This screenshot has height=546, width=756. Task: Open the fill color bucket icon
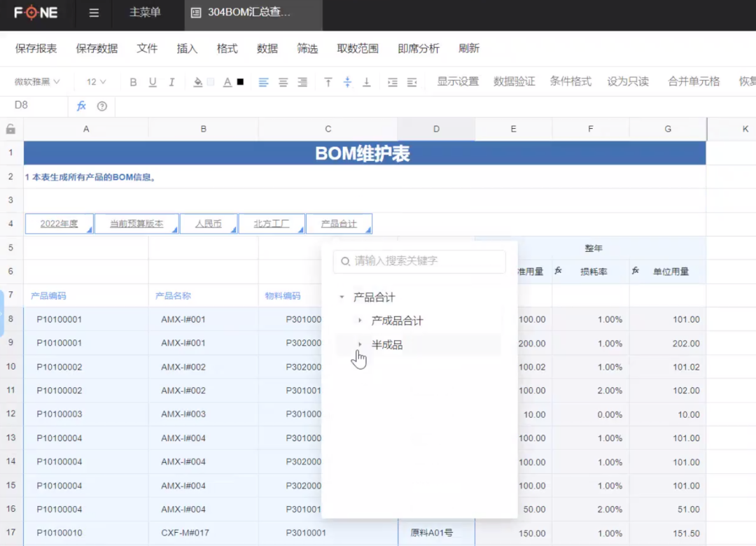[197, 82]
